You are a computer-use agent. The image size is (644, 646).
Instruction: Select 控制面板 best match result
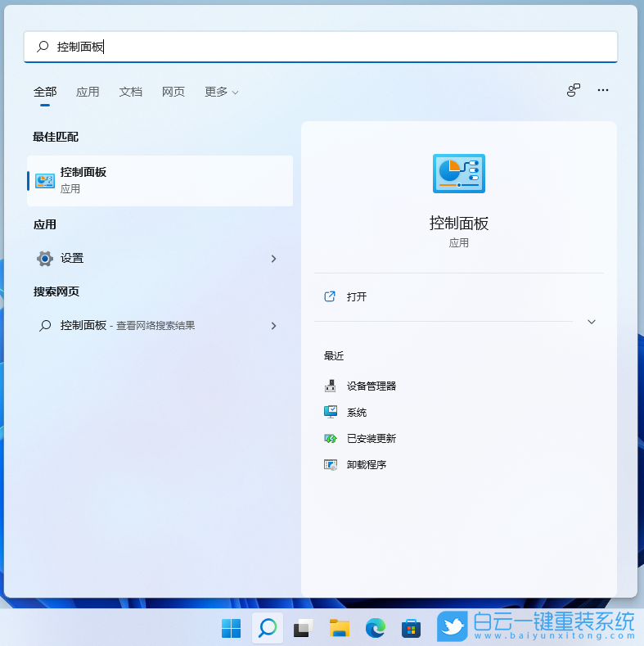(x=160, y=180)
